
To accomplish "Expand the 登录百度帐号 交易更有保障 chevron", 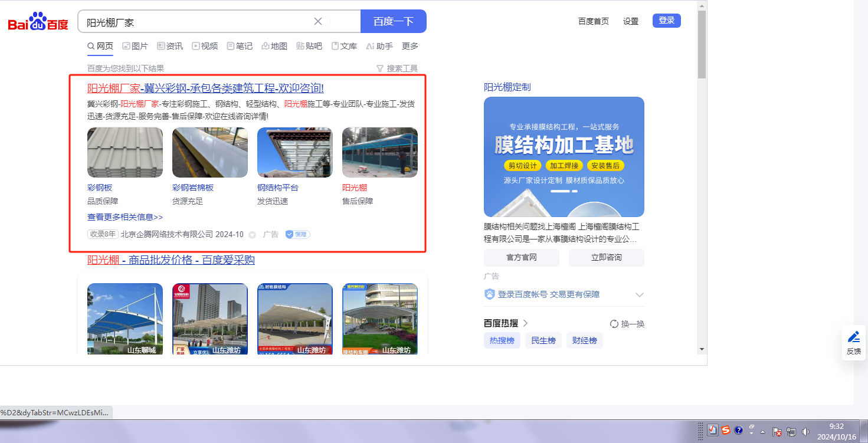I will click(x=639, y=294).
